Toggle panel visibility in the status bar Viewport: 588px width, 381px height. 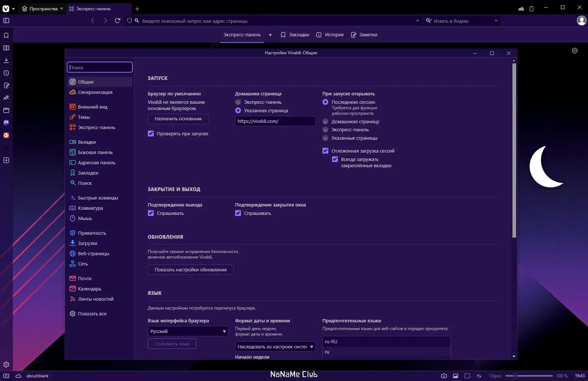click(x=6, y=376)
